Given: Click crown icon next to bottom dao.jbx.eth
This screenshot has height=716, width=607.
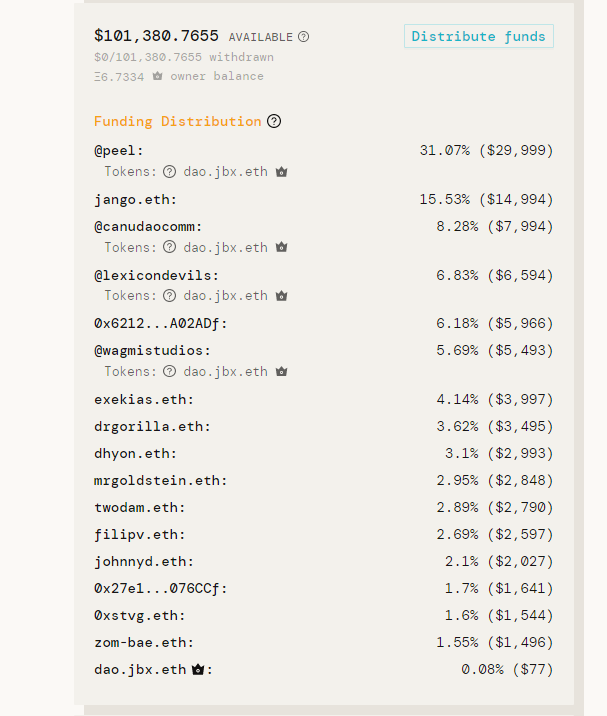Looking at the screenshot, I should 198,669.
